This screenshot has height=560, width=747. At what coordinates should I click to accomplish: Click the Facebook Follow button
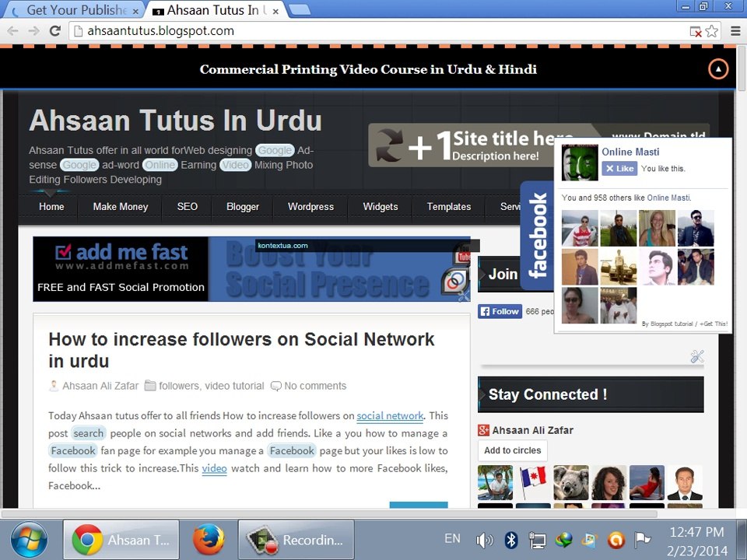click(500, 311)
